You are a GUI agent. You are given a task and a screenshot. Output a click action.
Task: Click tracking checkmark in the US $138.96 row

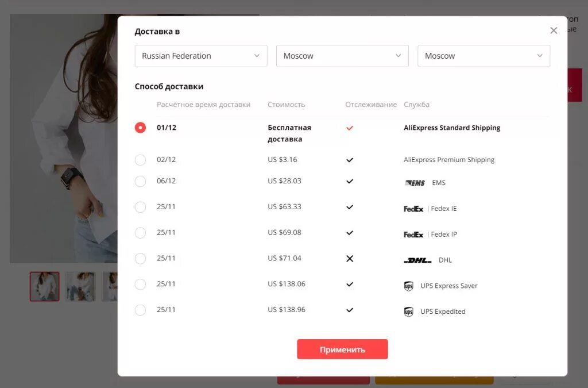tap(350, 310)
